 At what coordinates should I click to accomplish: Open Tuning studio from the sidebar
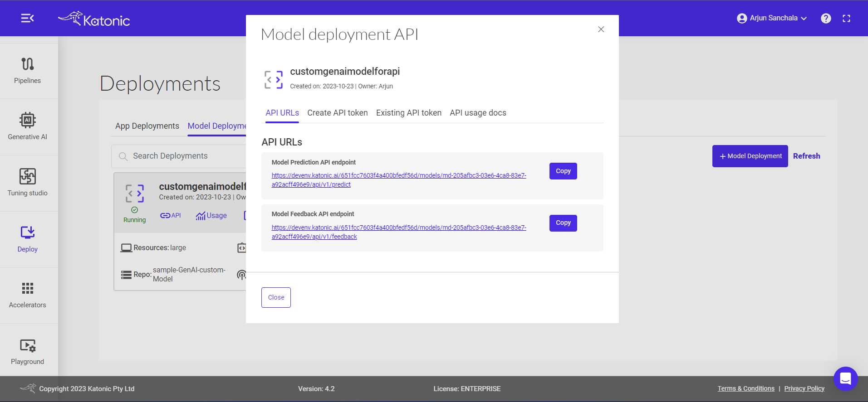(x=27, y=183)
